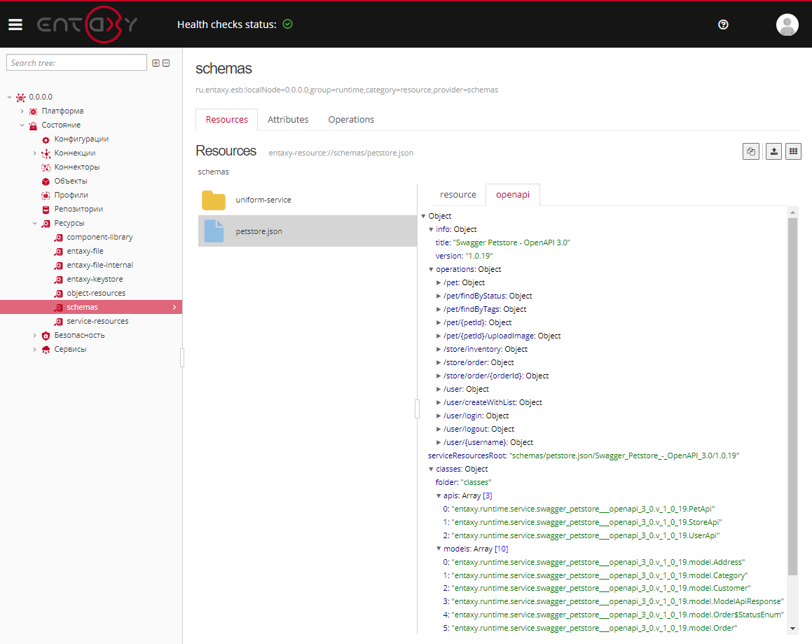Click the expand-all tree icon beside search
812x644 pixels.
[x=156, y=62]
